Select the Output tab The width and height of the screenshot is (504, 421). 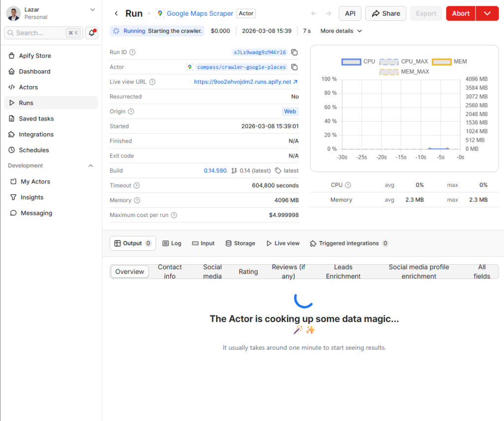point(133,243)
